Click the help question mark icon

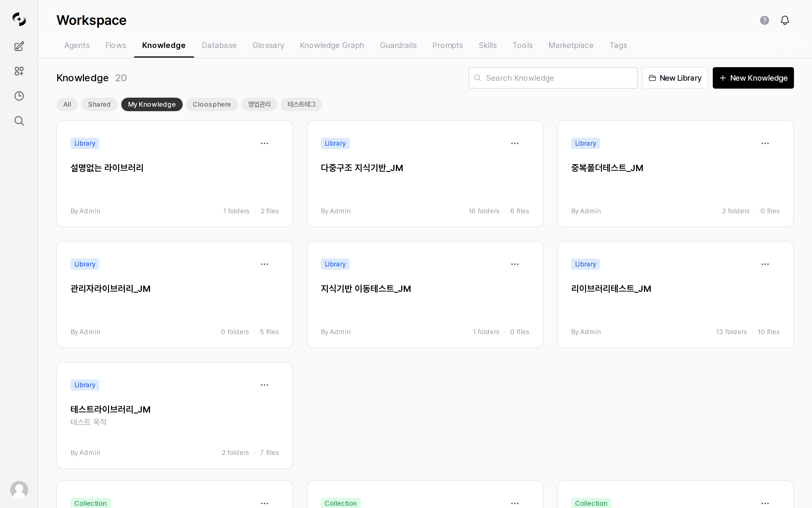(x=764, y=20)
